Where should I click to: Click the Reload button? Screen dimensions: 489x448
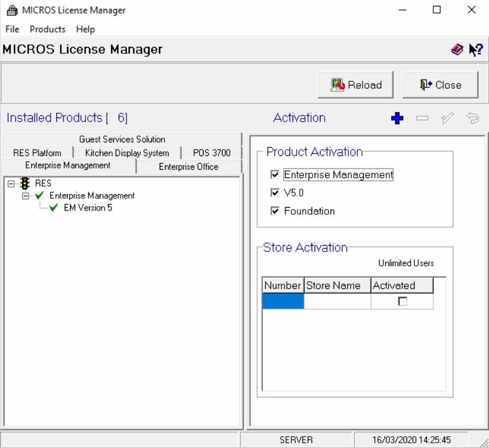click(355, 85)
